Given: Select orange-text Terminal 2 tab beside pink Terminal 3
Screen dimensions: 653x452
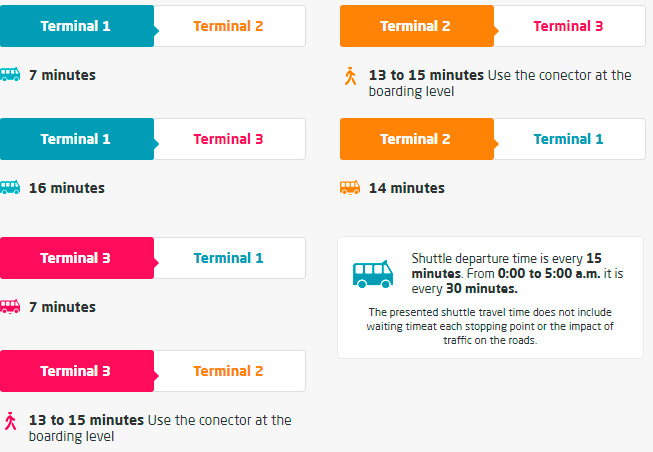Looking at the screenshot, I should pos(229,371).
